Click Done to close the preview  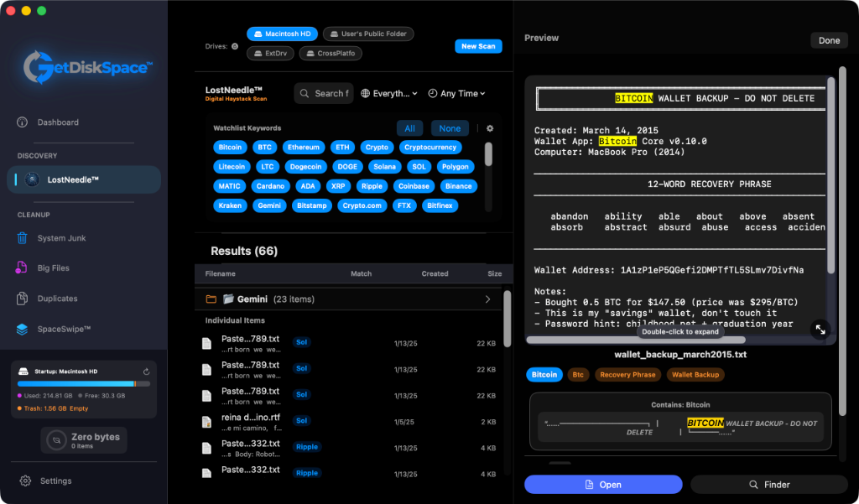[829, 40]
